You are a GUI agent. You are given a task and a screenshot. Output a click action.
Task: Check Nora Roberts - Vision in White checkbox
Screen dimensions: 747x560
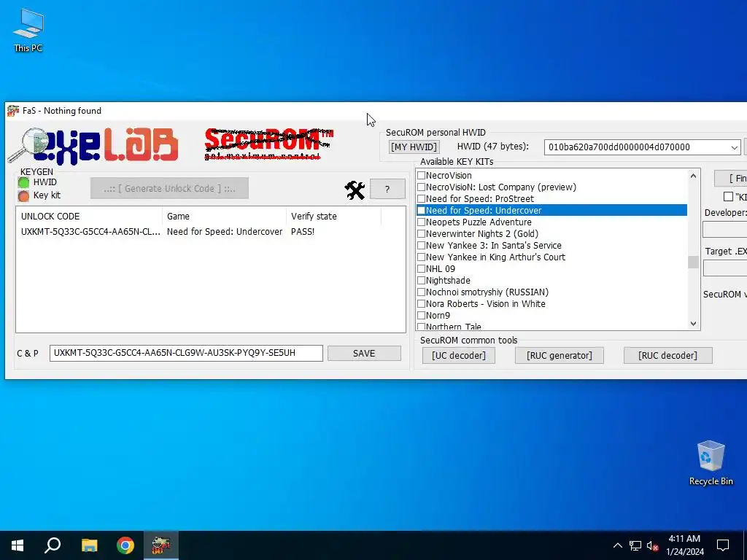point(421,304)
